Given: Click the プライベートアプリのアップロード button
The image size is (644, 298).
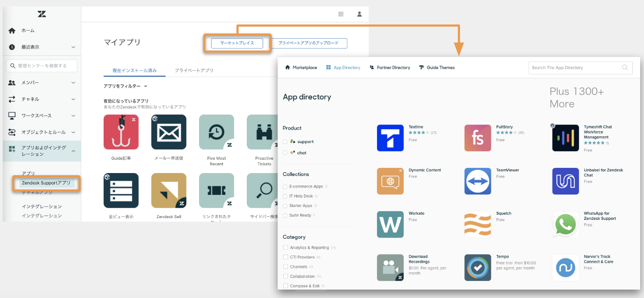Looking at the screenshot, I should tap(309, 43).
